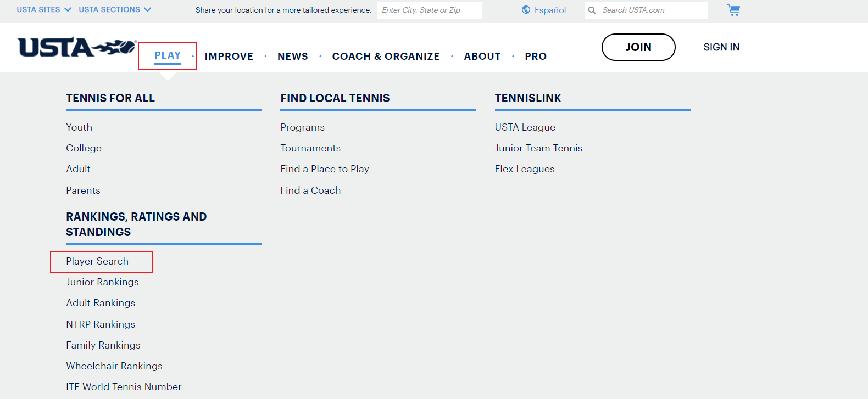The image size is (868, 399).
Task: Open the Improve menu
Action: [229, 57]
